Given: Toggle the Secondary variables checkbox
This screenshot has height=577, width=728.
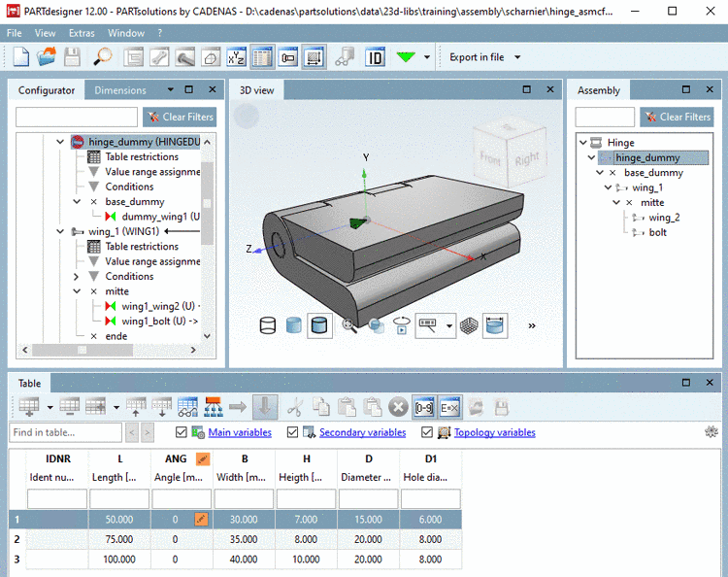Looking at the screenshot, I should (293, 432).
